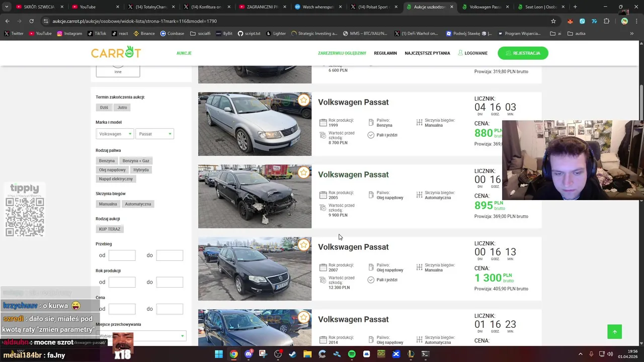Open the Binance bookmark
Viewport: 644px width, 362px height.
tap(144, 33)
